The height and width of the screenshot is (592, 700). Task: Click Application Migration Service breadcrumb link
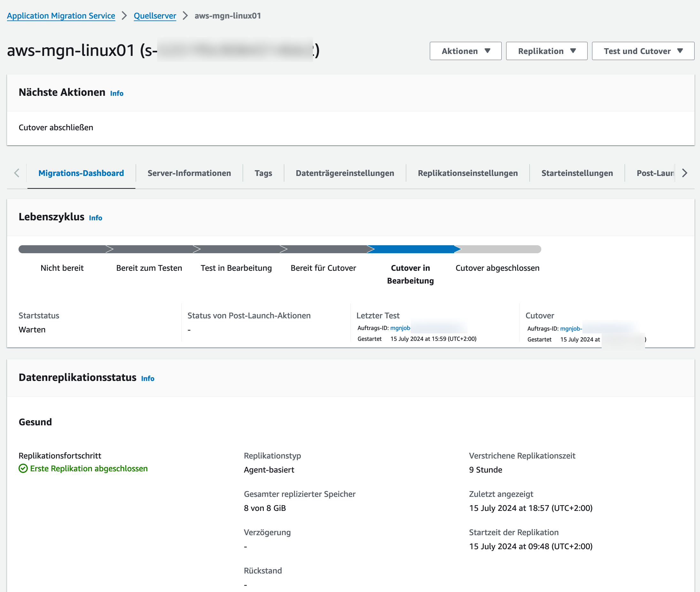[61, 16]
